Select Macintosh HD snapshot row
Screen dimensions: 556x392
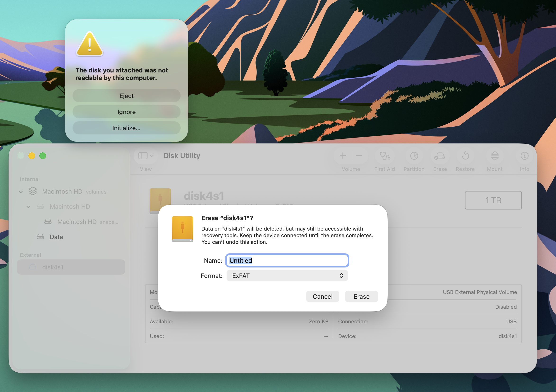[x=71, y=222]
